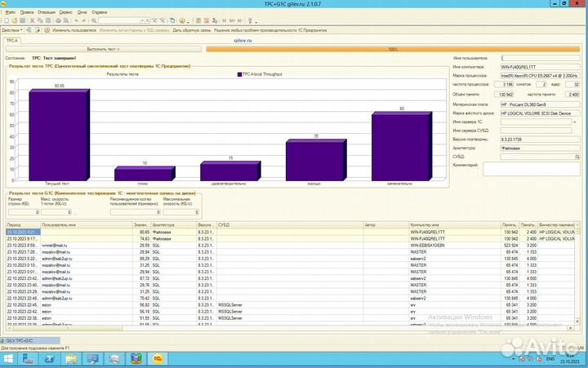Viewport: 588px width, 368px height.
Task: Click the Архитектура field showing Файловая
Action: coord(540,148)
